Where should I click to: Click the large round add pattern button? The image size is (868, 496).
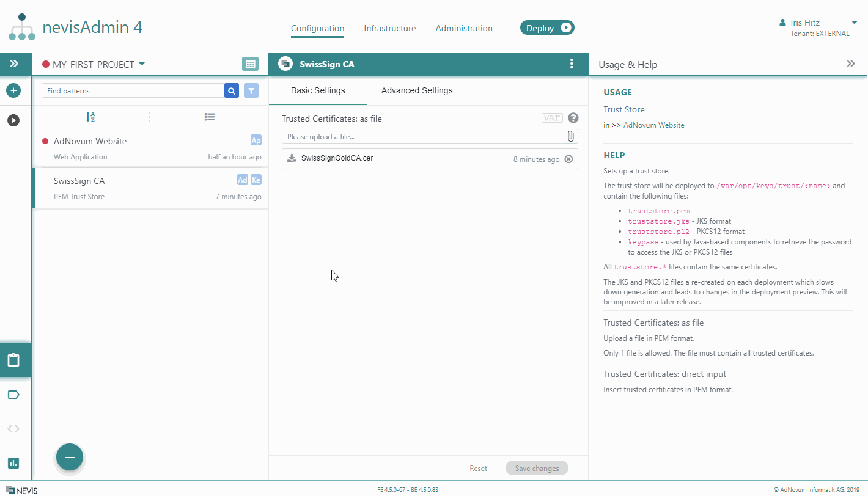click(x=70, y=457)
